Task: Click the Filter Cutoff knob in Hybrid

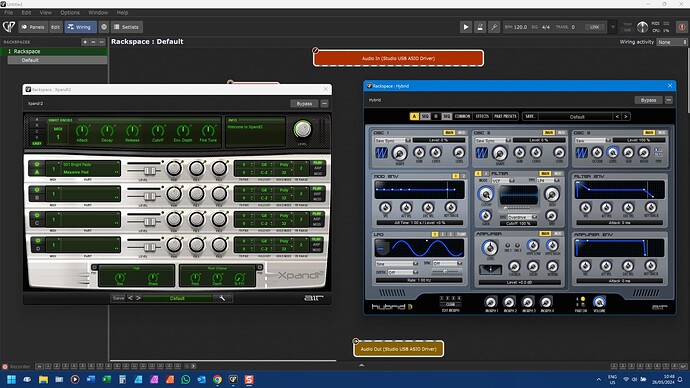Action: (486, 194)
